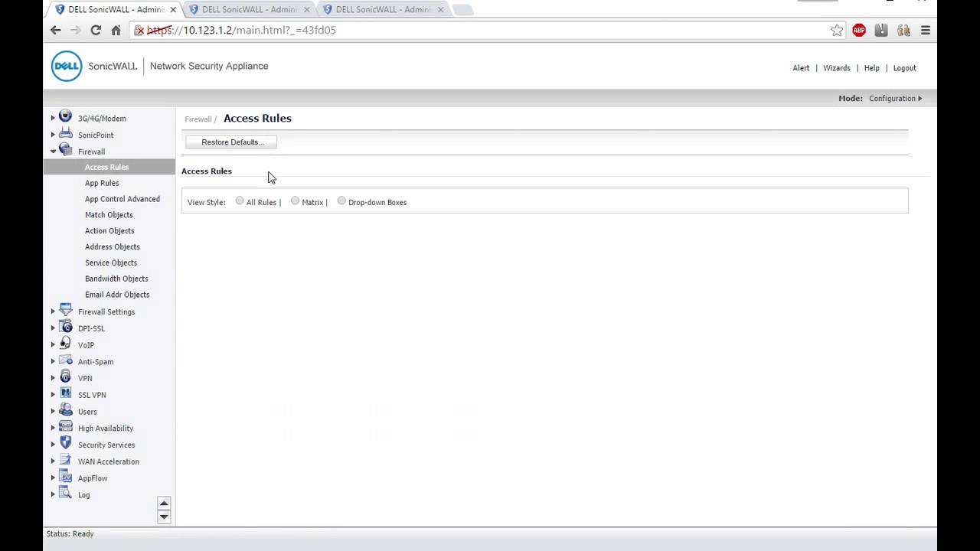980x551 pixels.
Task: Click the AppFlow sidebar icon
Action: [65, 477]
